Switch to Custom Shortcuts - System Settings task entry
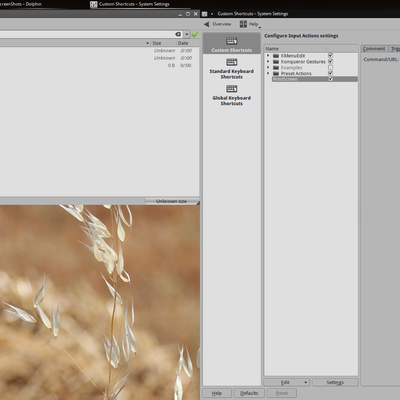The height and width of the screenshot is (400, 400). pos(134,4)
